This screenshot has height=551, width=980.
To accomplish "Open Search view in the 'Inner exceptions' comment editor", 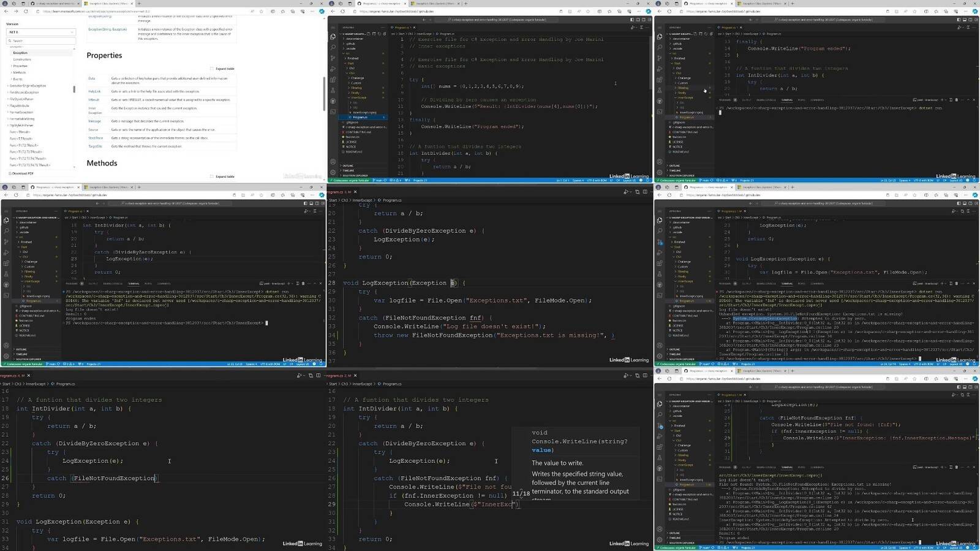I will (x=333, y=47).
